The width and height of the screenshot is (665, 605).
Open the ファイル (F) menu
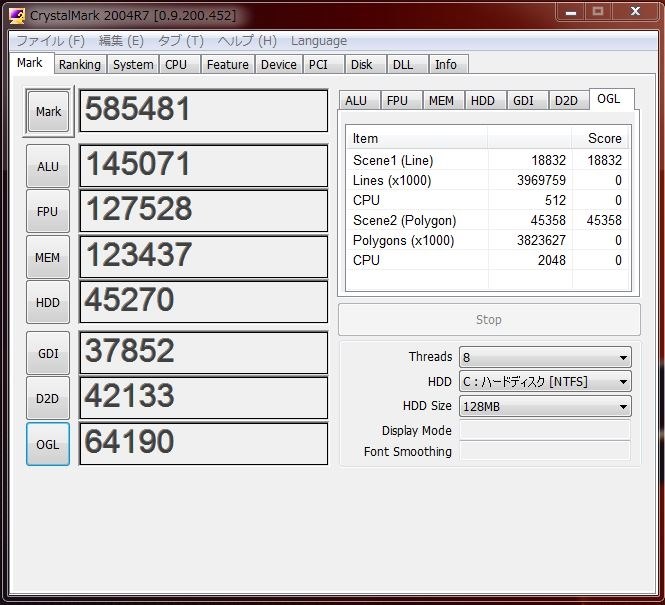coord(50,41)
